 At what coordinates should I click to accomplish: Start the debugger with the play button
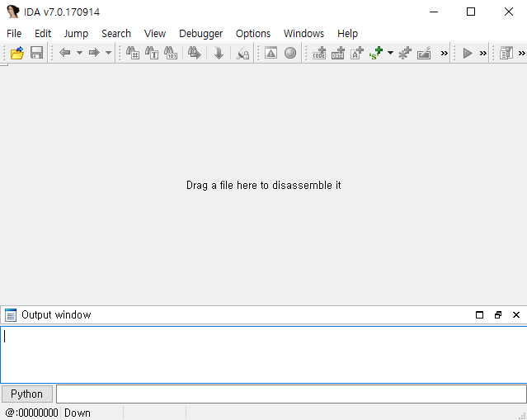(468, 53)
